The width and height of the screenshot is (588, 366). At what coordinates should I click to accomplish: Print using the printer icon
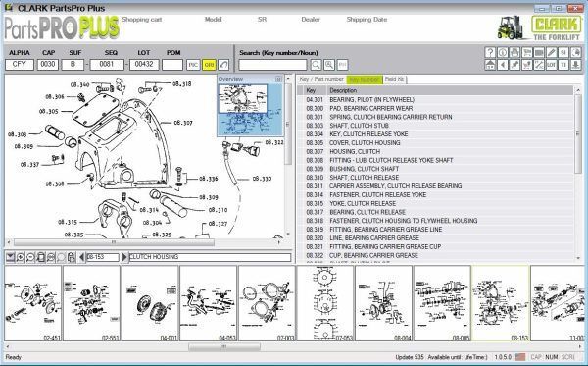pyautogui.click(x=514, y=53)
